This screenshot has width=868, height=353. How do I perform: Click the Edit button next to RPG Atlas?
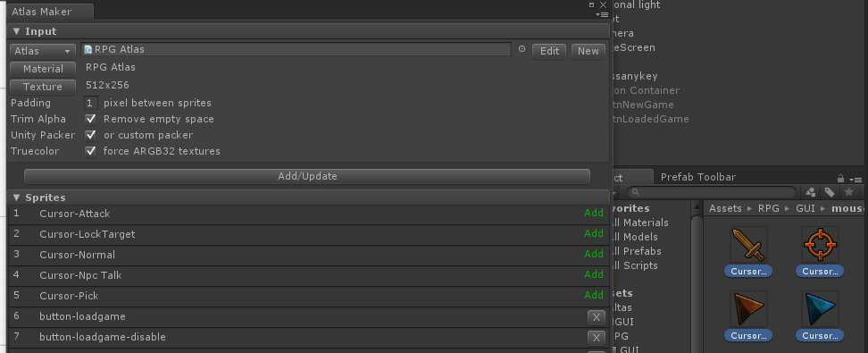pyautogui.click(x=549, y=51)
